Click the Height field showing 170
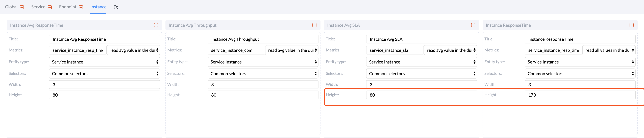 coord(580,95)
